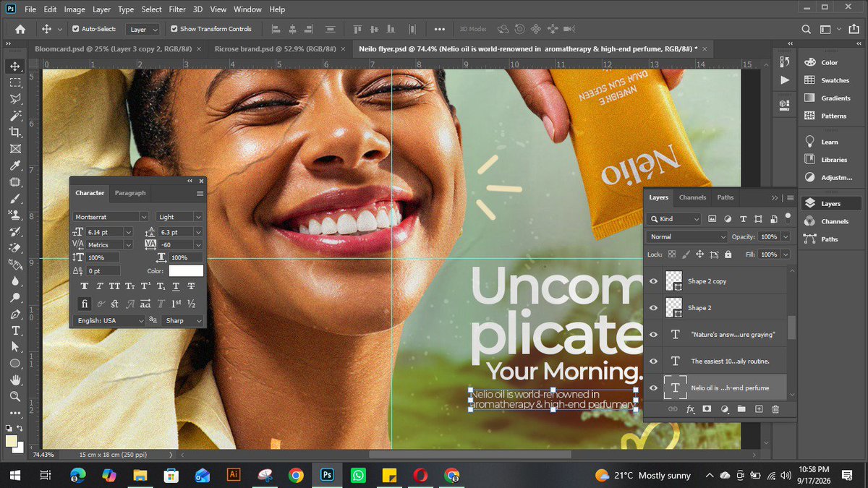This screenshot has width=868, height=488.
Task: Select the Pen tool
Action: (x=15, y=314)
